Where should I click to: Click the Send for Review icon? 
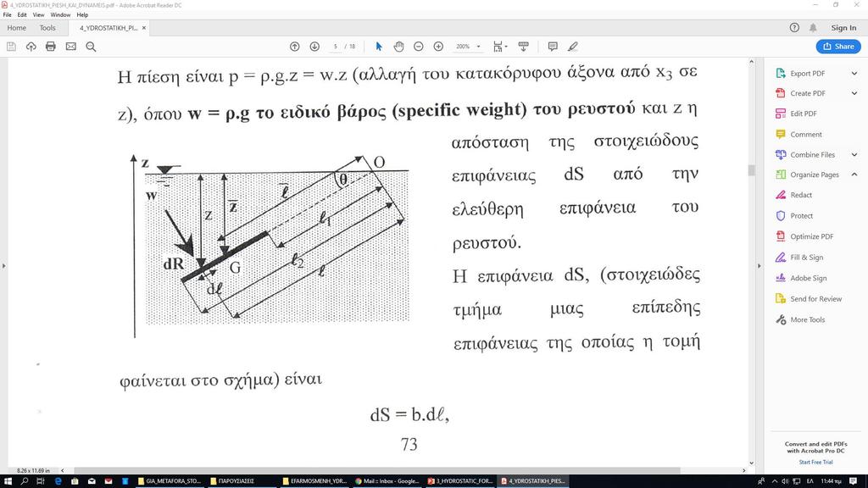coord(781,299)
